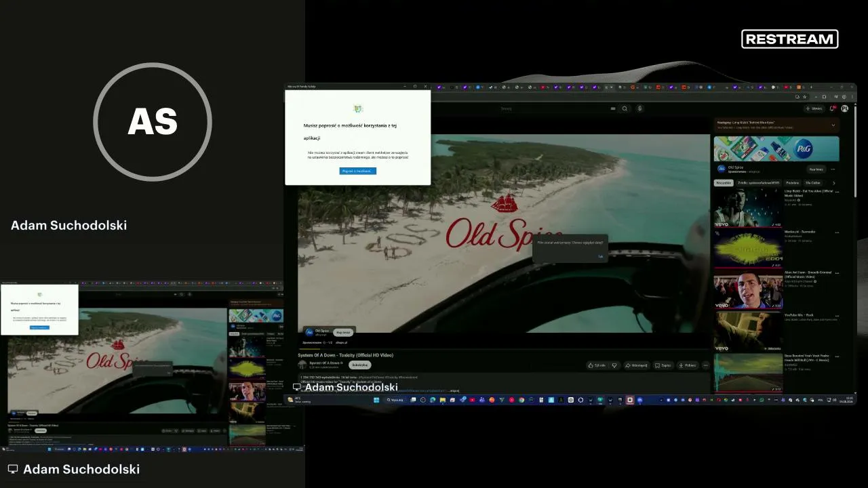The image size is (868, 488).
Task: Open options menu for Alien Ant Farm video
Action: point(837,274)
